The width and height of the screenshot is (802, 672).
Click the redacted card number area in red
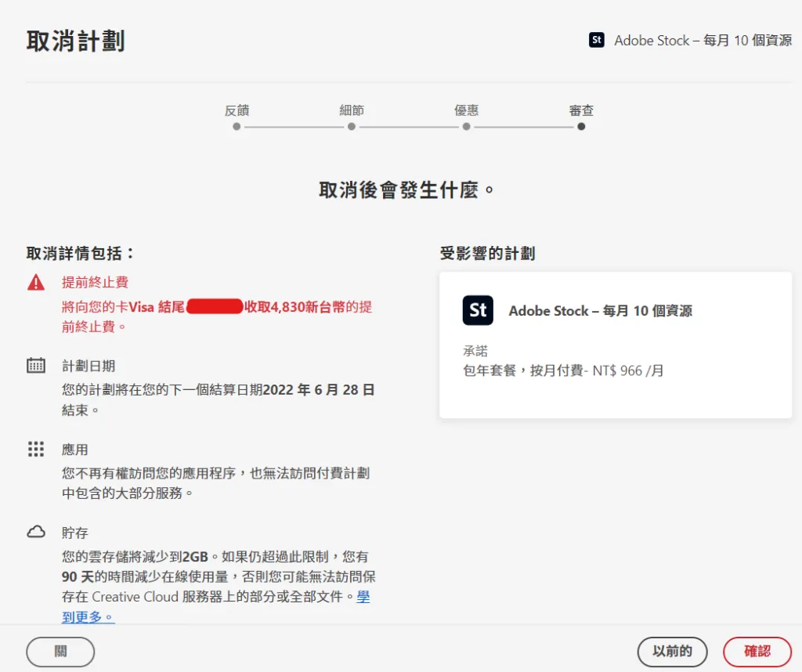coord(215,306)
